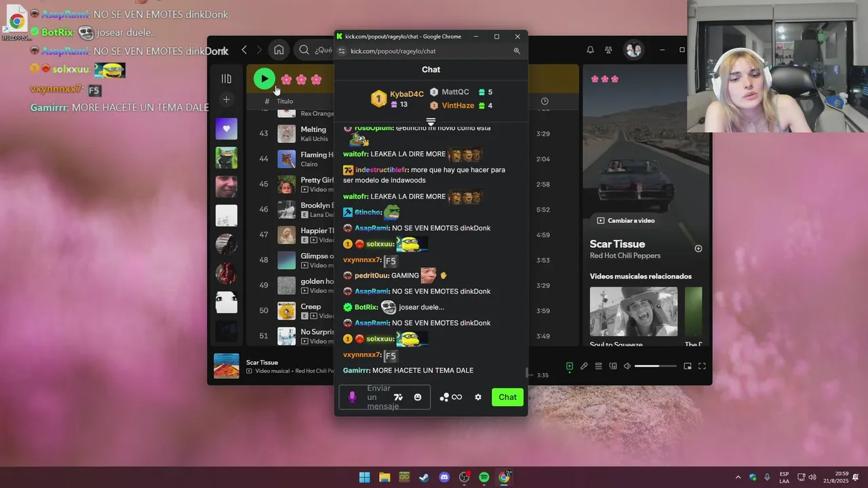Click Spotify search magnifier icon
Image resolution: width=868 pixels, height=488 pixels.
pyautogui.click(x=304, y=49)
